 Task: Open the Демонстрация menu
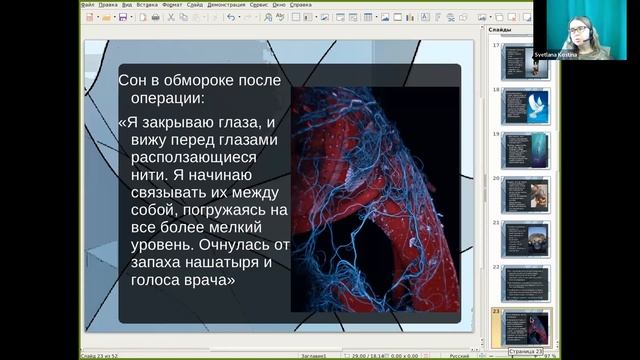[226, 5]
